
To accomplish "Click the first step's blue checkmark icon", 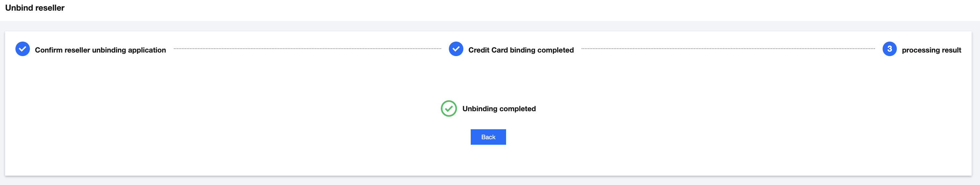I will tap(22, 49).
